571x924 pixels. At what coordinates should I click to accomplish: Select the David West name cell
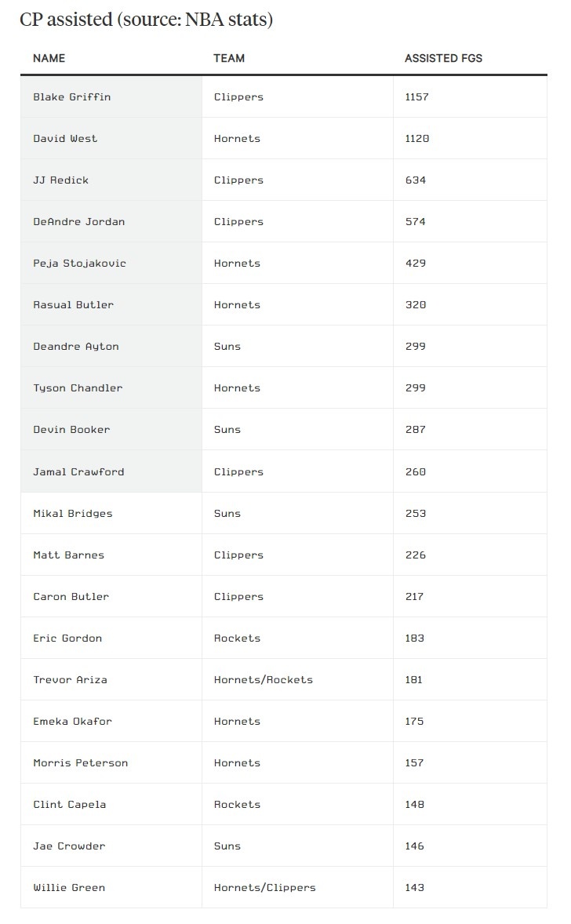111,139
